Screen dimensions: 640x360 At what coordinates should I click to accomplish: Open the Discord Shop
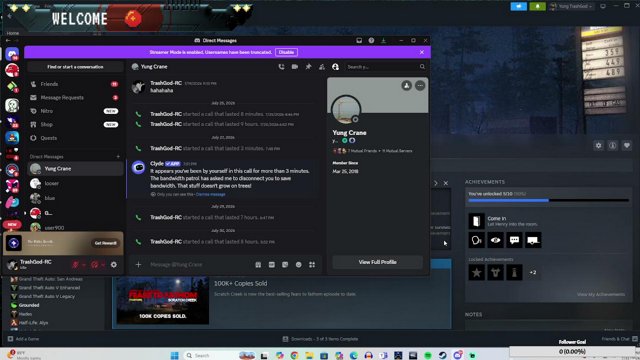click(75, 124)
